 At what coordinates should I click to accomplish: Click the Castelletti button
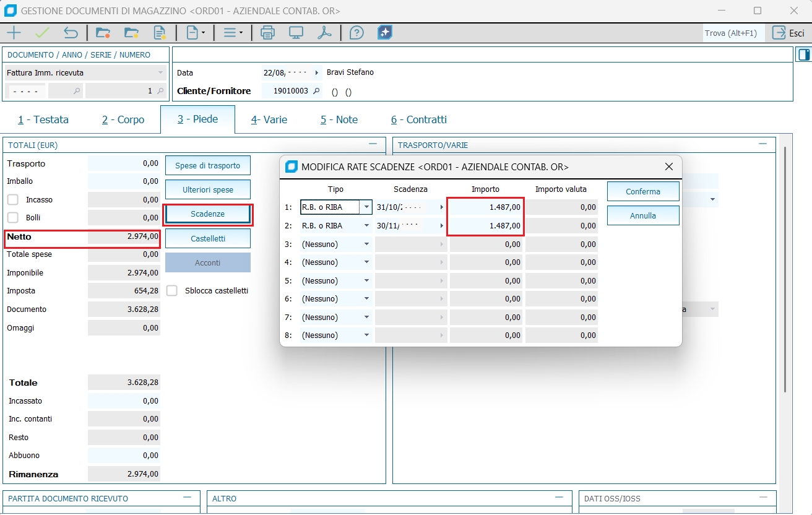tap(207, 238)
